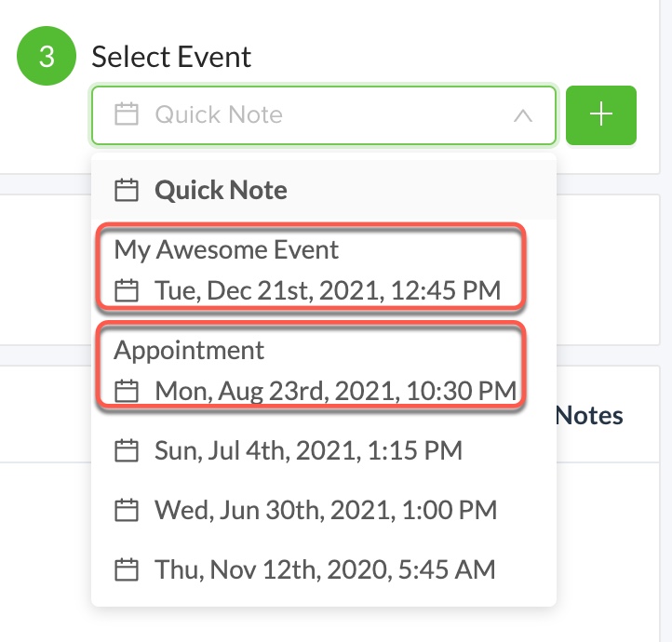Click calendar icon next to Aug 23rd date
Viewport: 672px width, 642px height.
(x=126, y=391)
